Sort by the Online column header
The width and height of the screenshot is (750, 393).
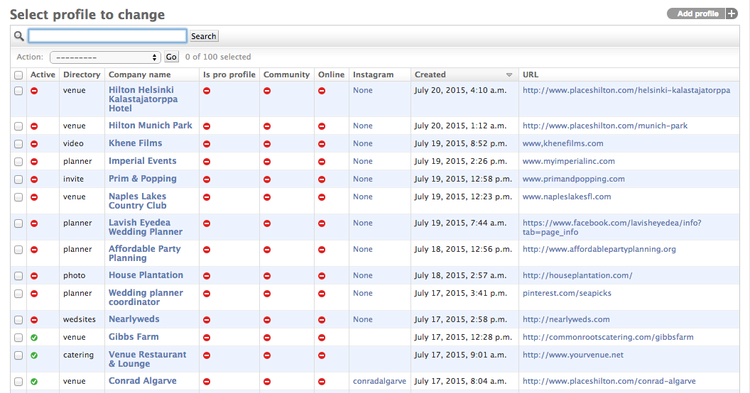331,75
